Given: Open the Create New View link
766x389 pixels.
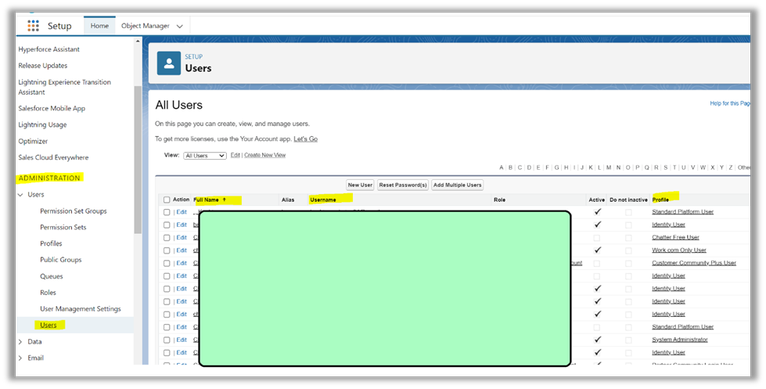Looking at the screenshot, I should click(265, 155).
